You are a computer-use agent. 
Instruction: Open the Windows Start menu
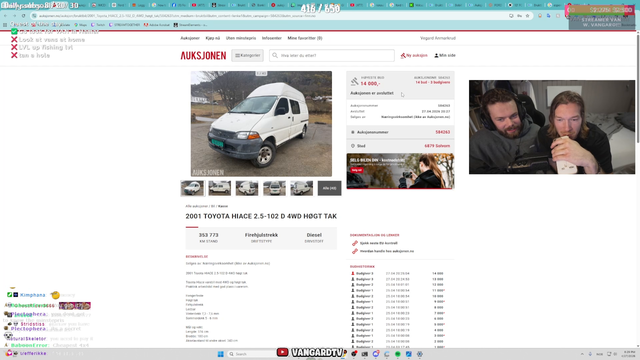coord(220,354)
